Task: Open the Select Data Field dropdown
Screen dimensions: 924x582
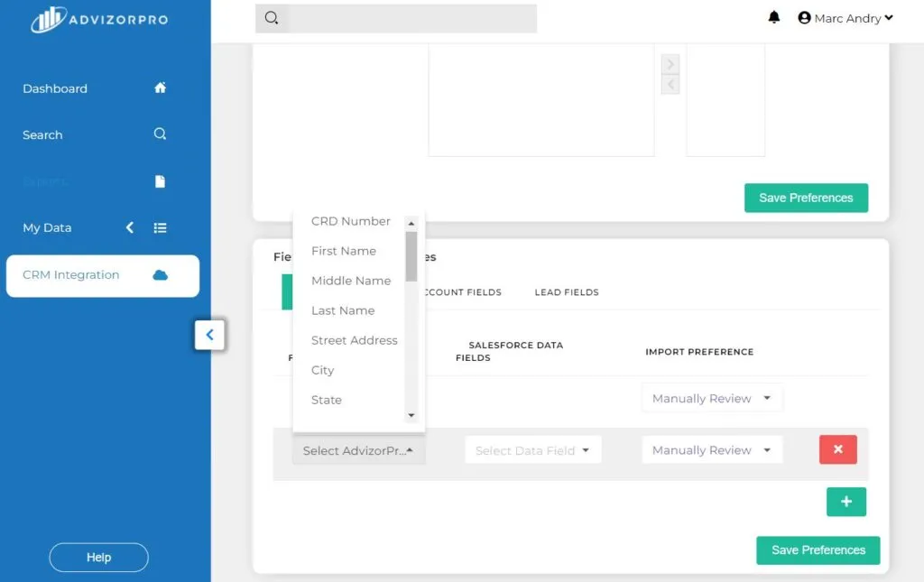Action: coord(532,449)
